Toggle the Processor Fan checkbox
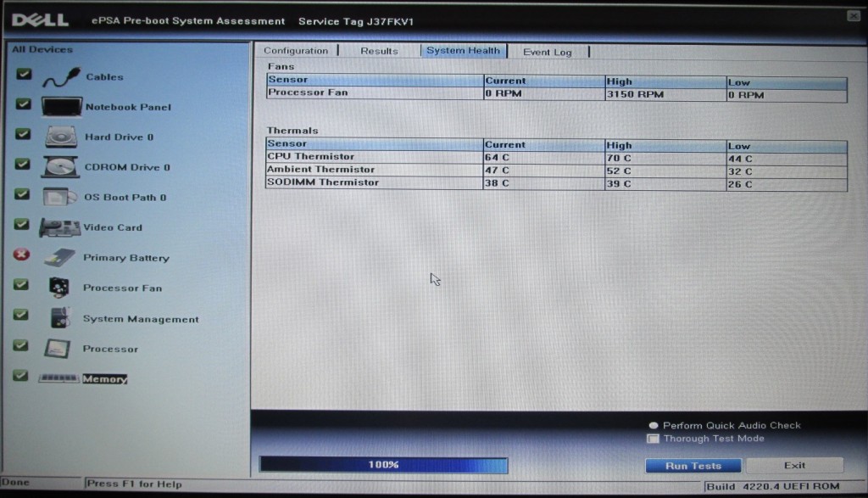Screen dimensions: 868x498 point(21,284)
